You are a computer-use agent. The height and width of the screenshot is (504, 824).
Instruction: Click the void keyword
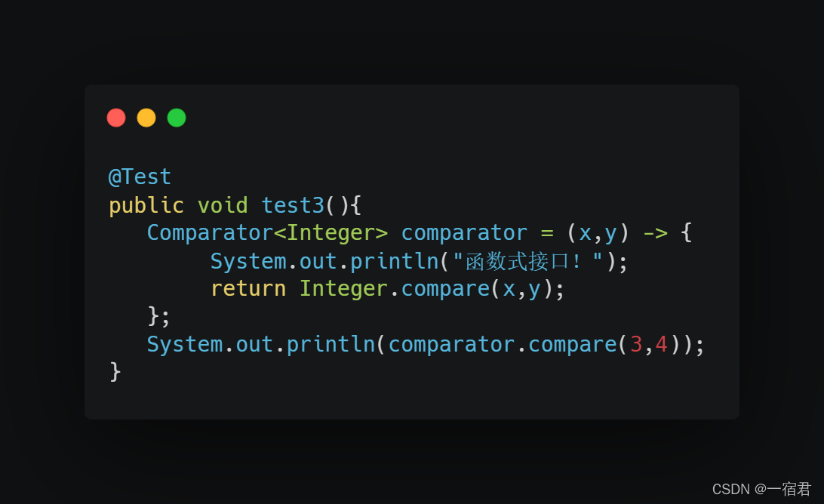[223, 205]
